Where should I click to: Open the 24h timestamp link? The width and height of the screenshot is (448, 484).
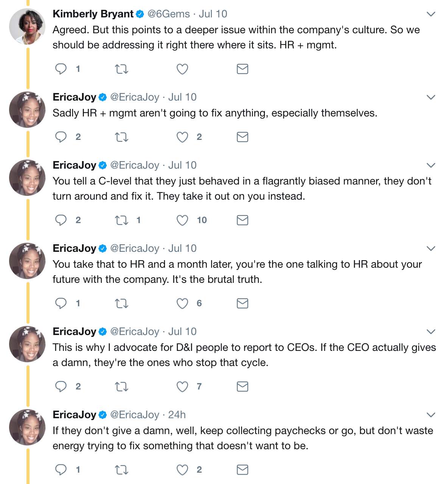pos(177,415)
